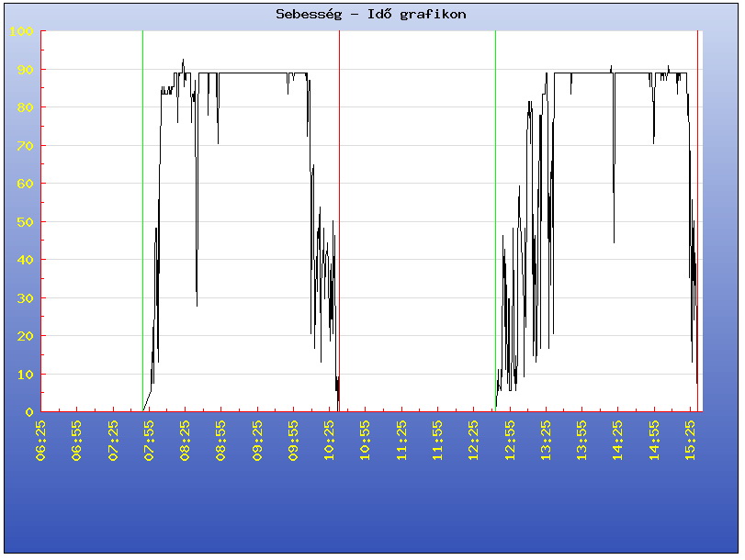Click the 50 value on speed axis
This screenshot has width=745, height=560.
(x=26, y=222)
